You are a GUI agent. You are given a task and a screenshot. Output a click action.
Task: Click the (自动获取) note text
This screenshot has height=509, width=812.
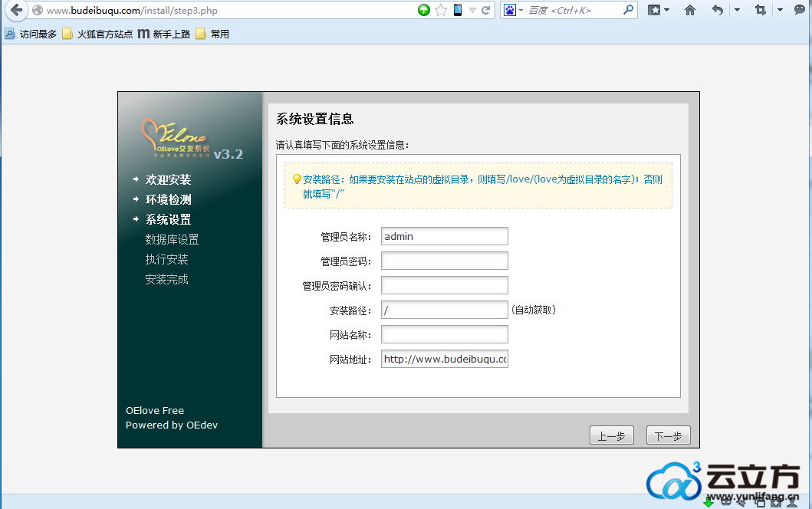(534, 310)
